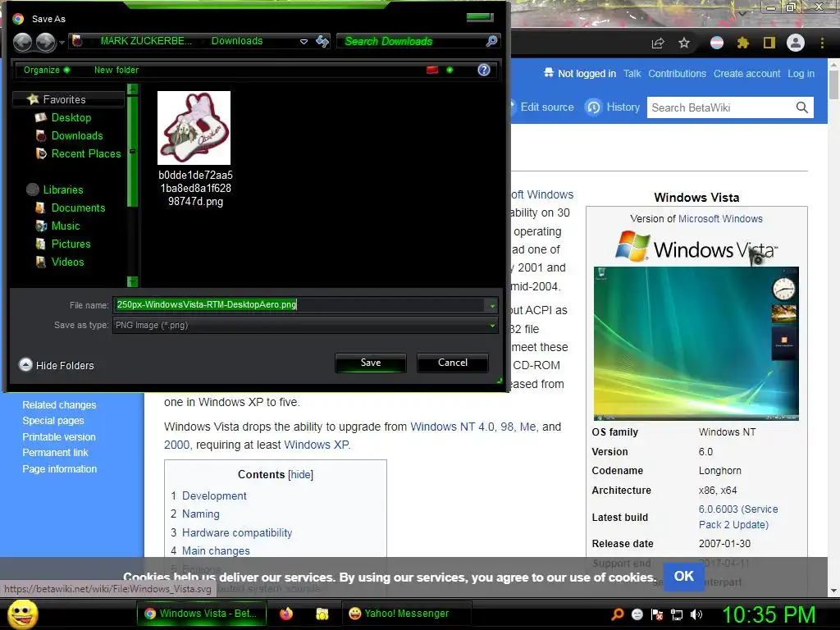Open recent locations dropdown beside nav arrows

62,43
